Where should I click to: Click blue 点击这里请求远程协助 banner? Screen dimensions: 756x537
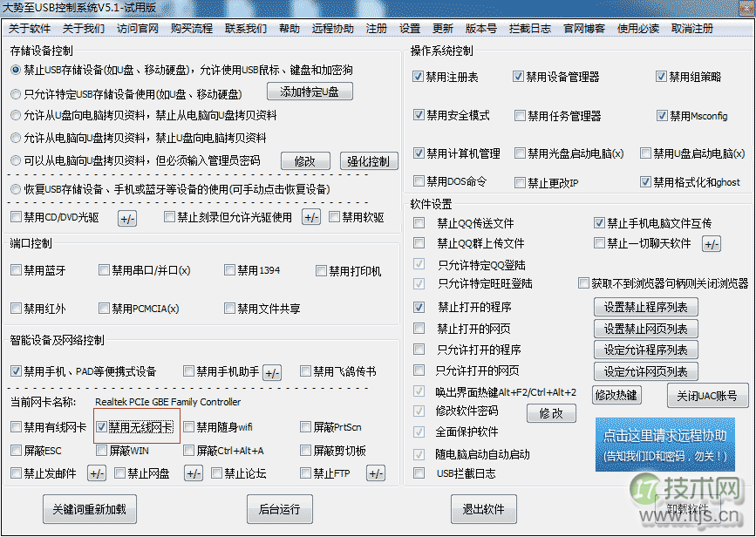[x=664, y=445]
